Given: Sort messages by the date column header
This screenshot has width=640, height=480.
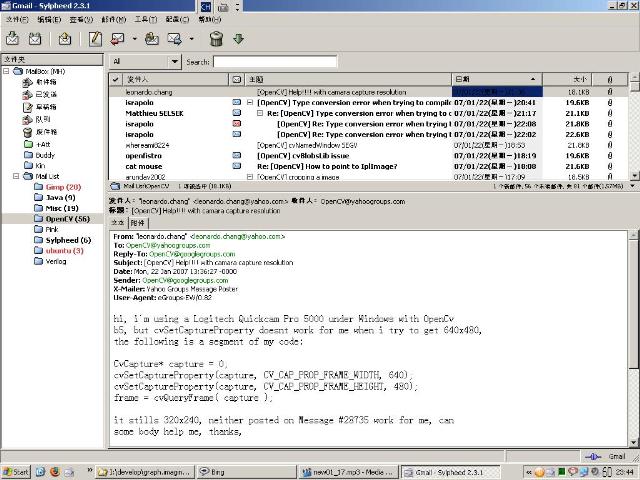Looking at the screenshot, I should (497, 79).
